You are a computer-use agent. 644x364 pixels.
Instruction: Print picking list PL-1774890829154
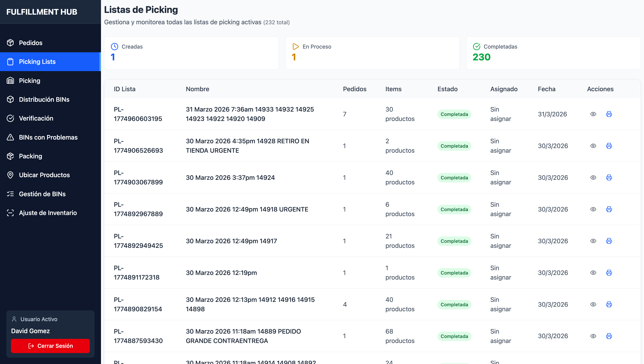point(609,304)
